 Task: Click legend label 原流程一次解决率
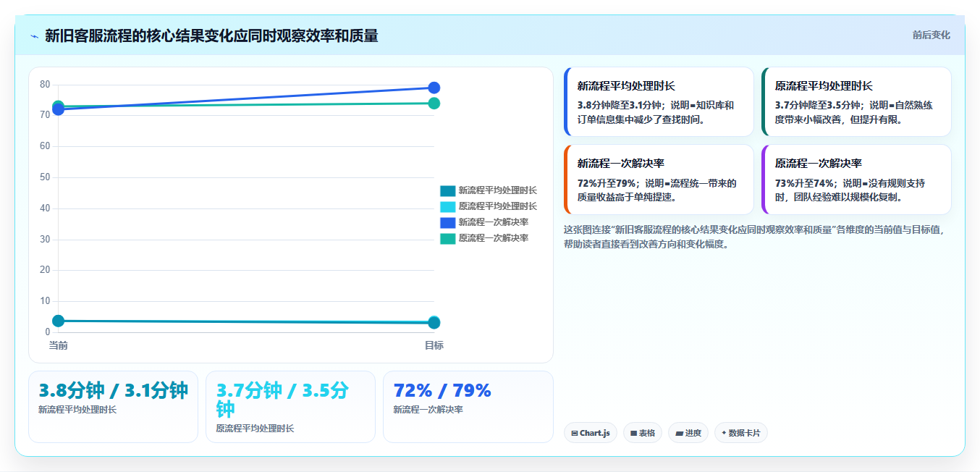tap(493, 238)
